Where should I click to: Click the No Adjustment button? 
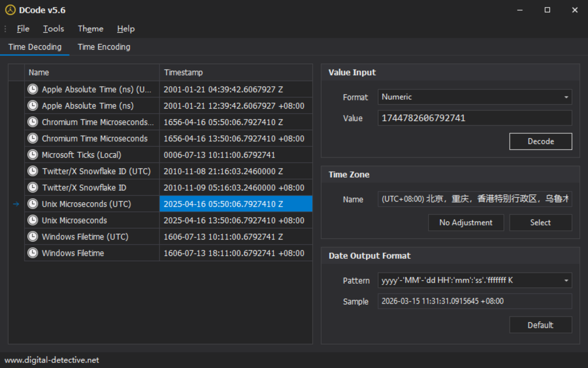pos(466,223)
